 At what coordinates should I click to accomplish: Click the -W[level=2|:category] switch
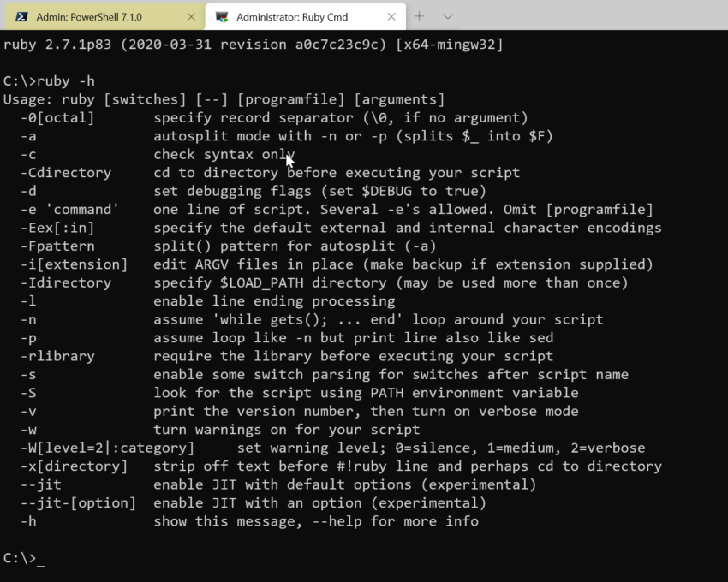point(107,448)
